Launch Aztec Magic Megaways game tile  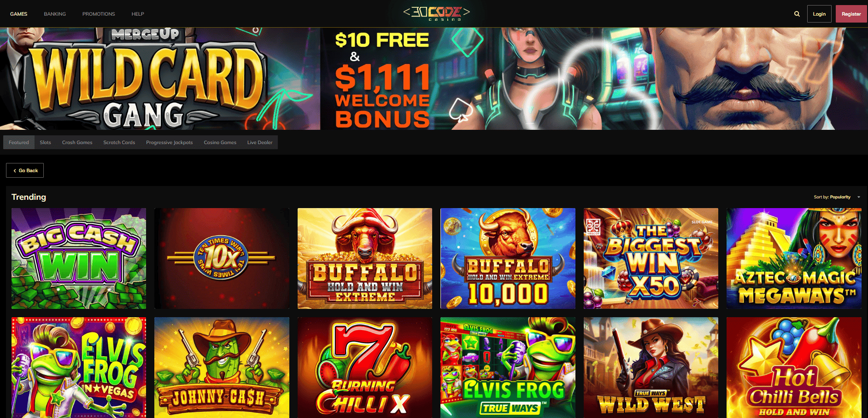[794, 258]
